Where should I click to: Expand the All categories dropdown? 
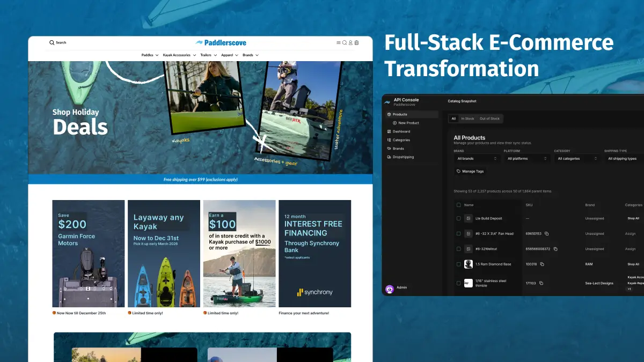(577, 159)
